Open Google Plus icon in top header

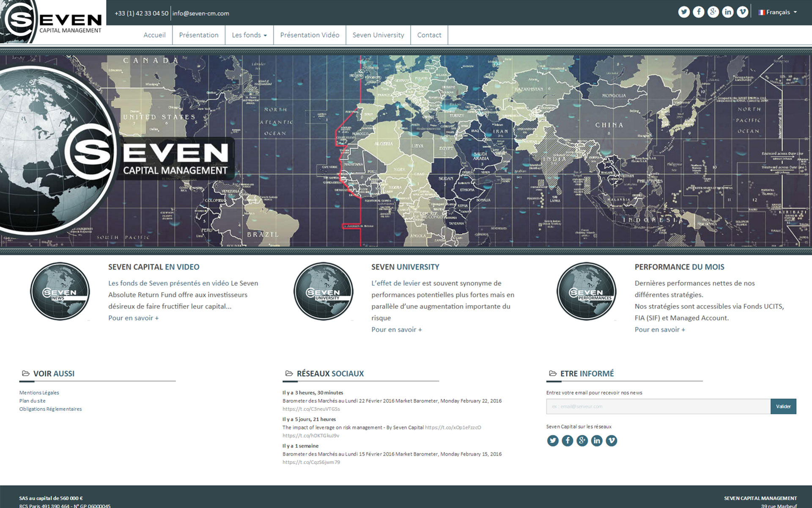pyautogui.click(x=713, y=12)
